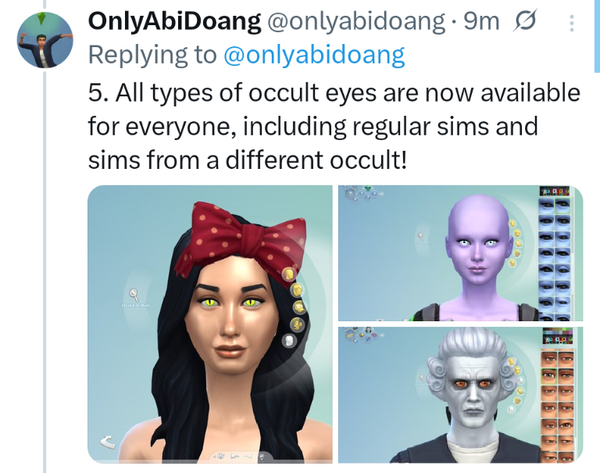The image size is (600, 473).
Task: Open the 9m timestamp link
Action: tap(481, 21)
